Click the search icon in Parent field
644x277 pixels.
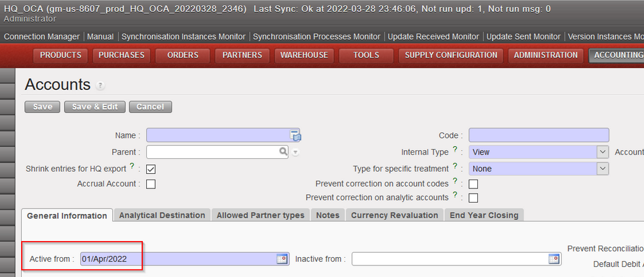tap(283, 152)
